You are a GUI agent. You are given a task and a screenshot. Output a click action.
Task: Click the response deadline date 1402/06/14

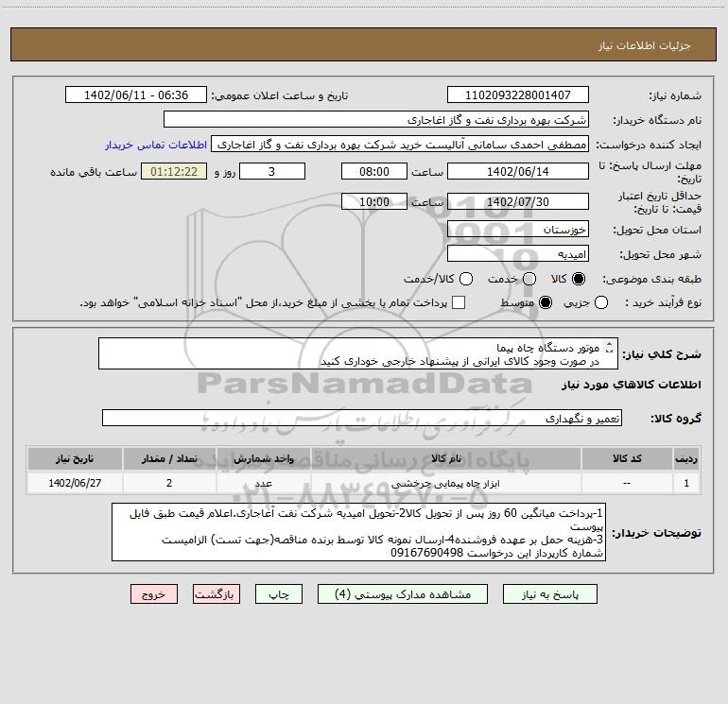pyautogui.click(x=518, y=171)
